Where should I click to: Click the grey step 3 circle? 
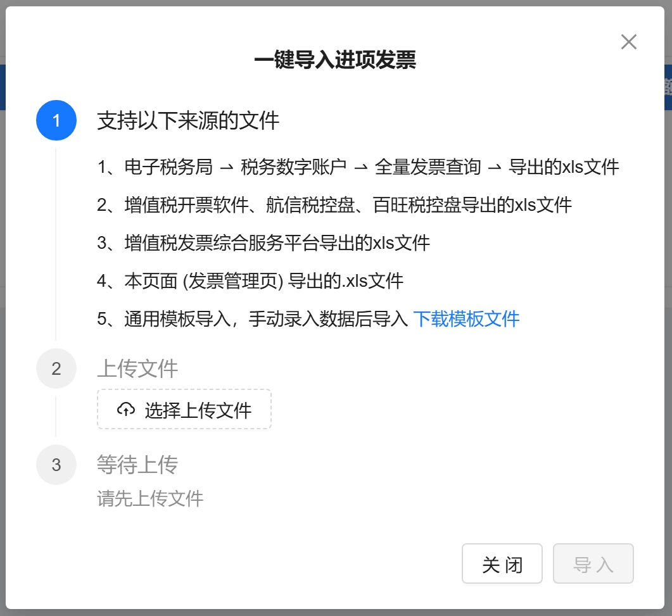click(x=56, y=465)
